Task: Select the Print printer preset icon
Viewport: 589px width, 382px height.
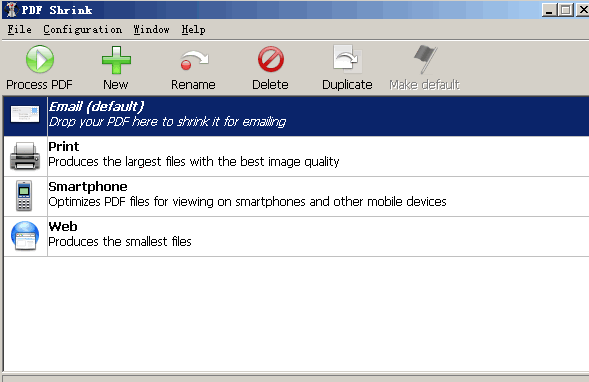Action: coord(25,156)
